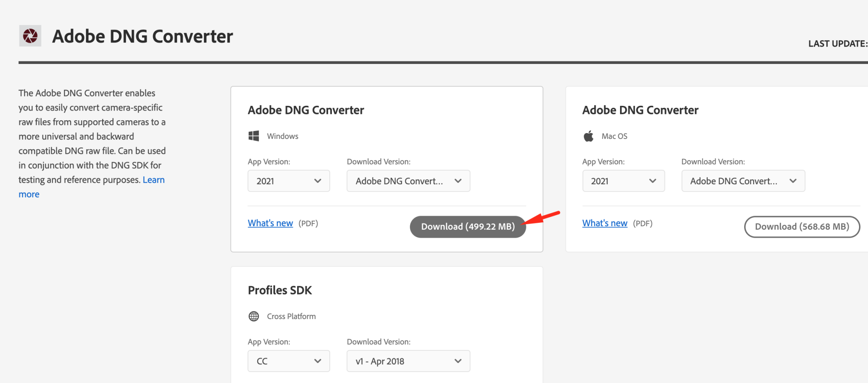Download the Mac OS converter (568.68 MB)
The width and height of the screenshot is (868, 383).
pos(802,227)
